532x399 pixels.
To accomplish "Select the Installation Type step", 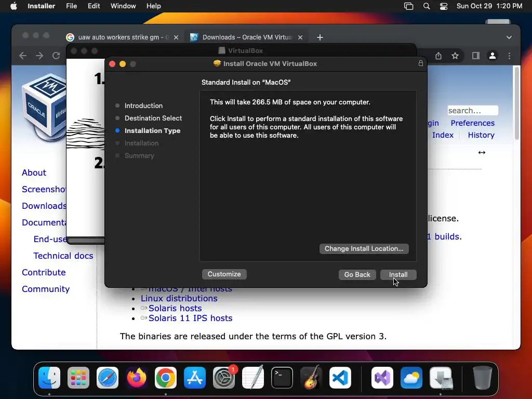I will (152, 130).
